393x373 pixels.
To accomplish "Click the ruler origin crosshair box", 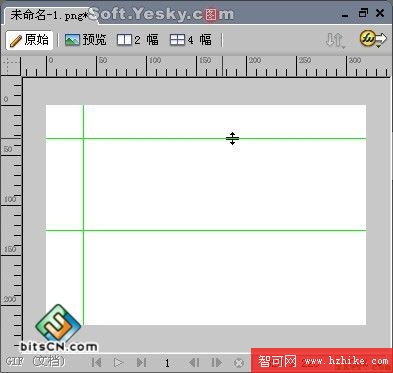I will (x=11, y=66).
